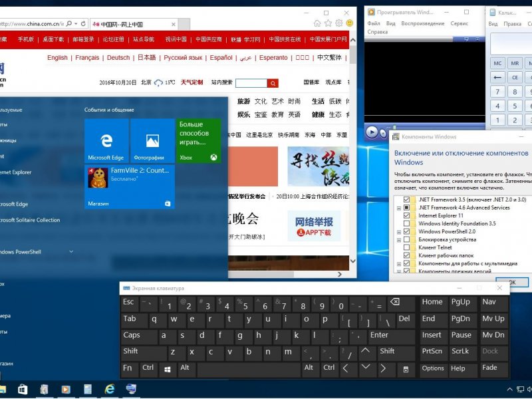Click the red site search button
Screen dimensions: 532x399
(x=273, y=83)
